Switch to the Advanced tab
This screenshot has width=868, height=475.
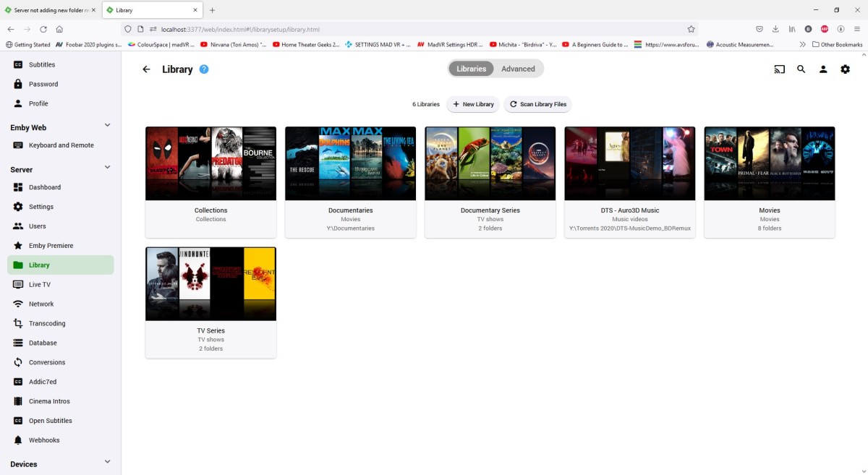[x=518, y=69]
